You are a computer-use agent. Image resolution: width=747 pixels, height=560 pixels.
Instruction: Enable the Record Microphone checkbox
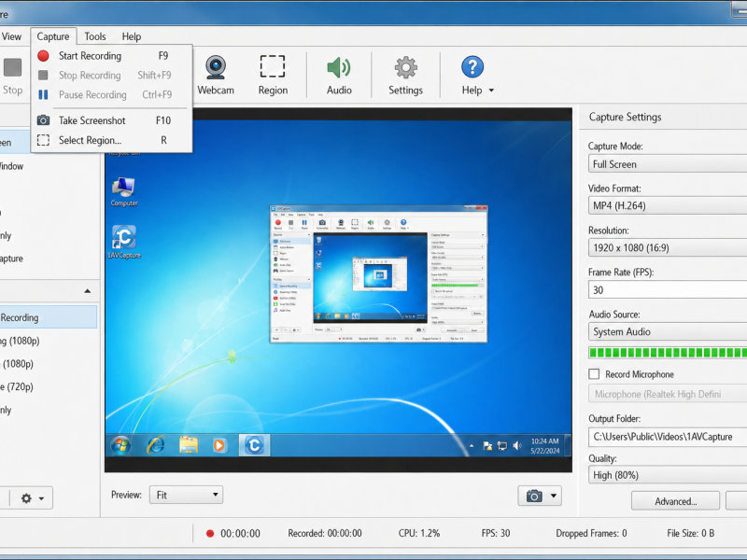pos(594,374)
